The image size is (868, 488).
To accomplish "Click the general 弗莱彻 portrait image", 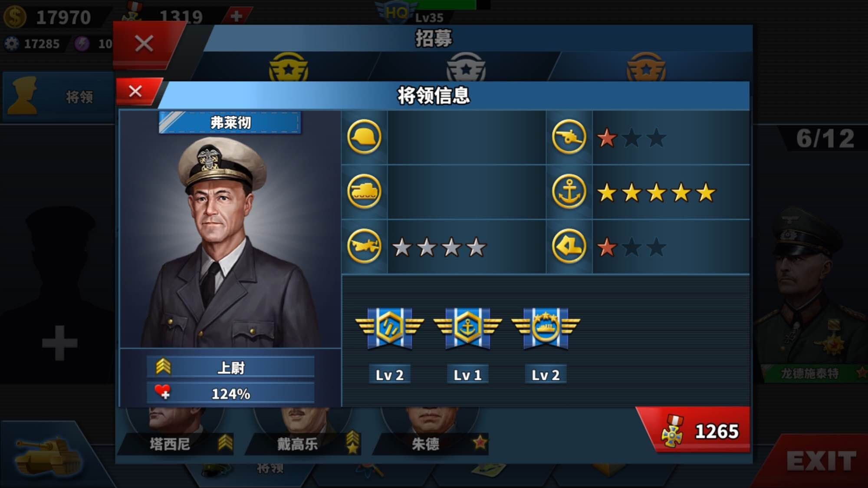I will coord(230,241).
